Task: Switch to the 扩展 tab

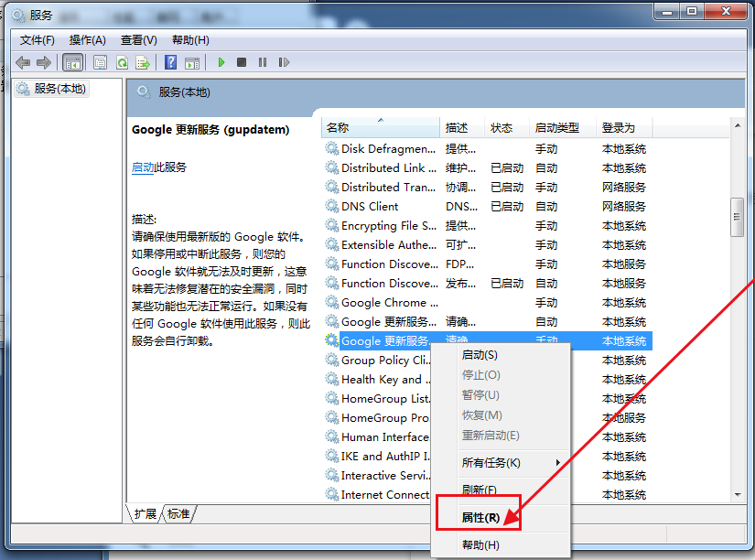Action: pos(145,514)
